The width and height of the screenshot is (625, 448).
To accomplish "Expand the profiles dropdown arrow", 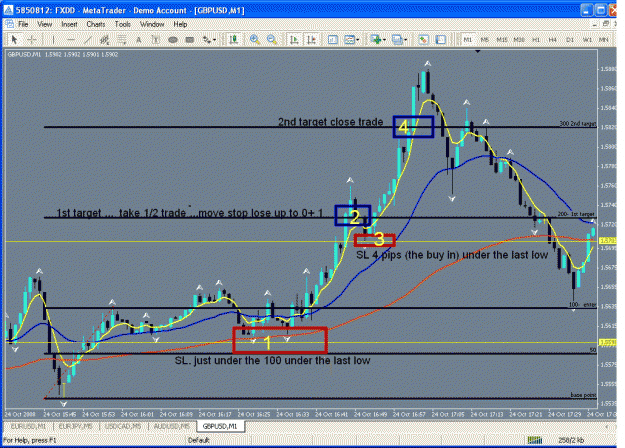I will 406,40.
